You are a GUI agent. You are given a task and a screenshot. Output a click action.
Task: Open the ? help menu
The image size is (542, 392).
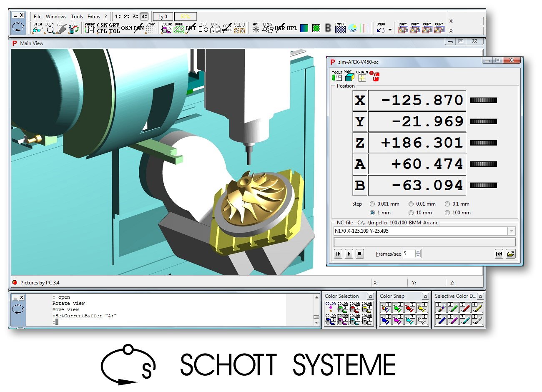click(106, 17)
